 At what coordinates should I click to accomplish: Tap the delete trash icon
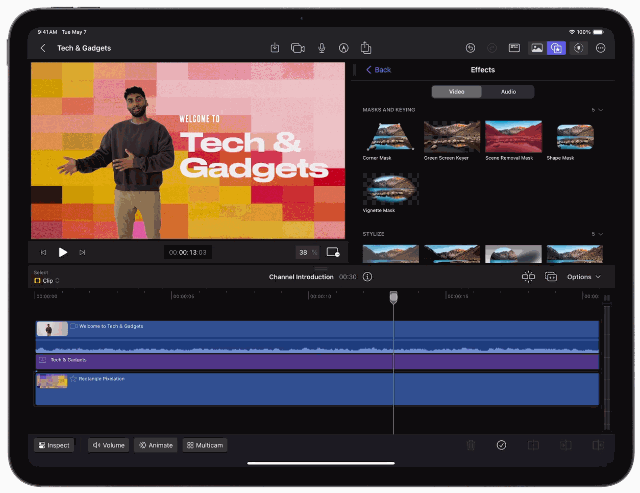tap(471, 445)
